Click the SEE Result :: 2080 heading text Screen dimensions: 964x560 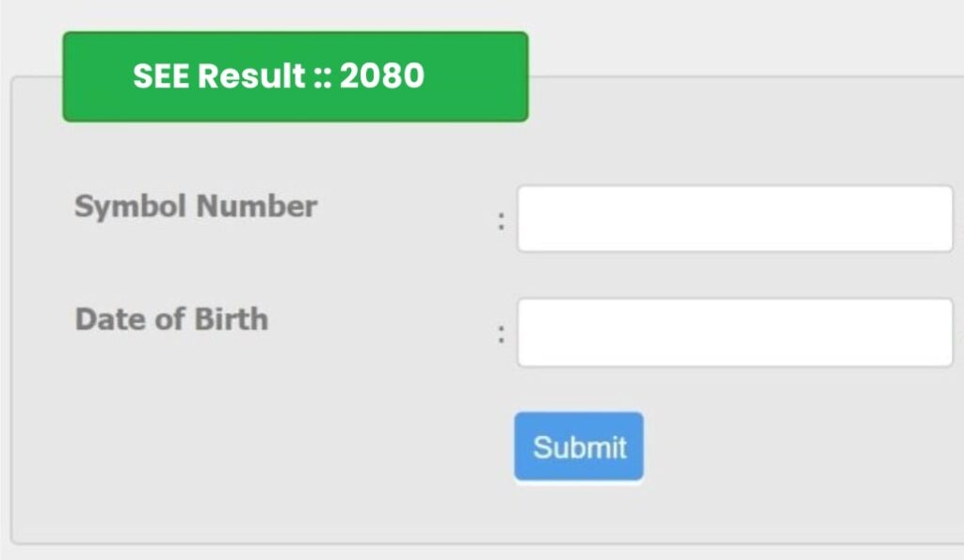click(x=280, y=75)
